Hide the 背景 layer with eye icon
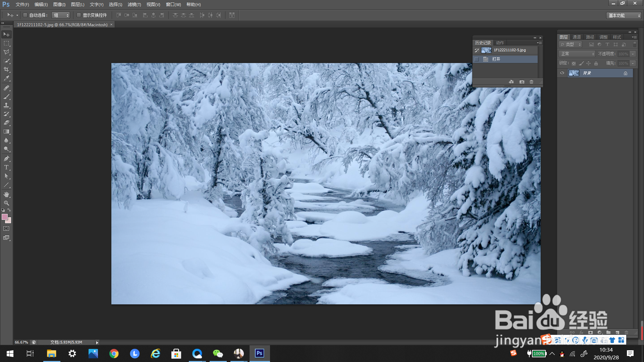This screenshot has height=362, width=644. click(562, 73)
